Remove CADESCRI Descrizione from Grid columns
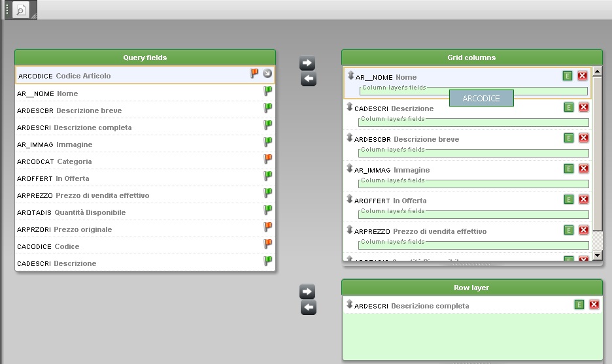This screenshot has height=364, width=612. (583, 107)
